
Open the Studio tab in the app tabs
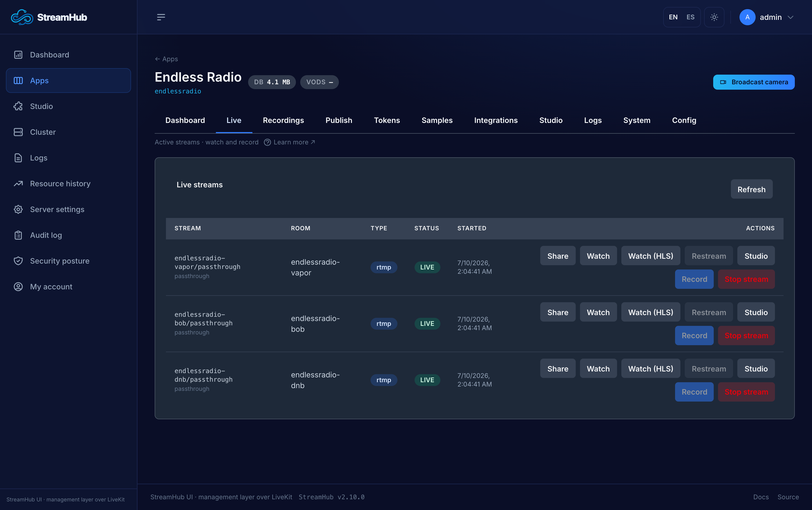551,120
